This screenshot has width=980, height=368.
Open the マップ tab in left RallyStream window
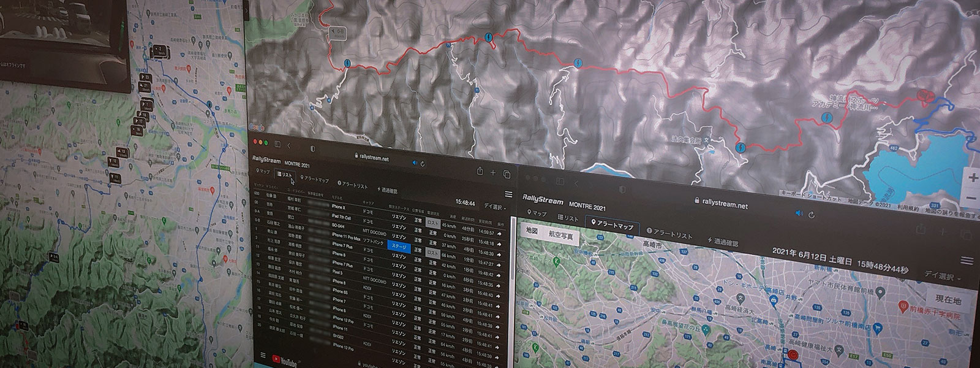263,172
